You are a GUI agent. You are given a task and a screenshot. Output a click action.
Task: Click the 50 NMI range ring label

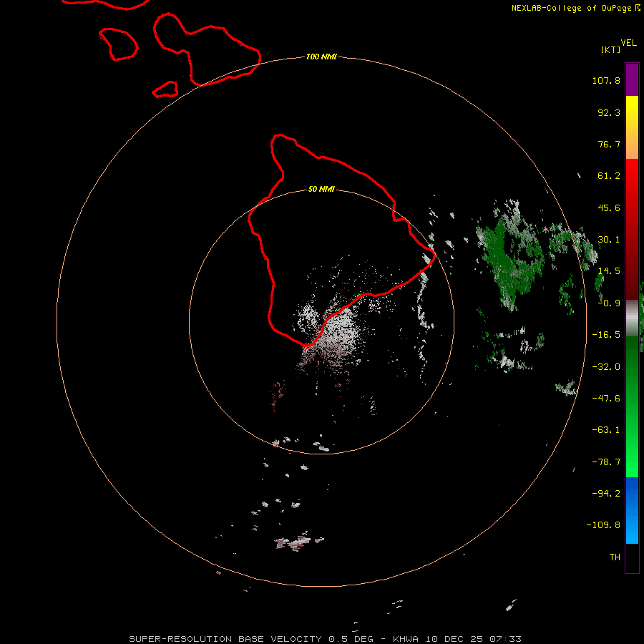pos(321,190)
